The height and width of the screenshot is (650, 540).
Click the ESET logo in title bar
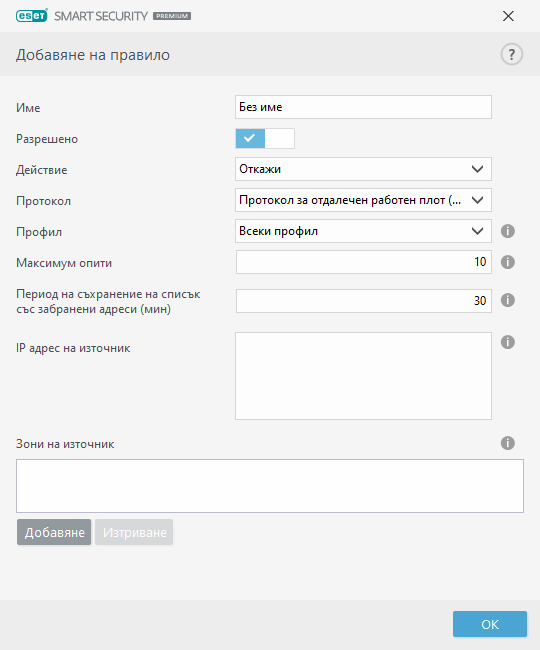[x=31, y=16]
